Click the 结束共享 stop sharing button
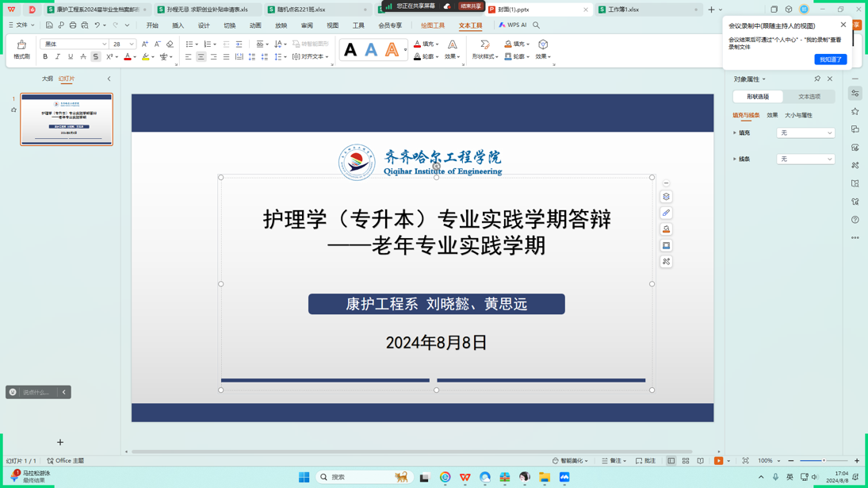Screen dimensions: 868x488 [x=471, y=6]
